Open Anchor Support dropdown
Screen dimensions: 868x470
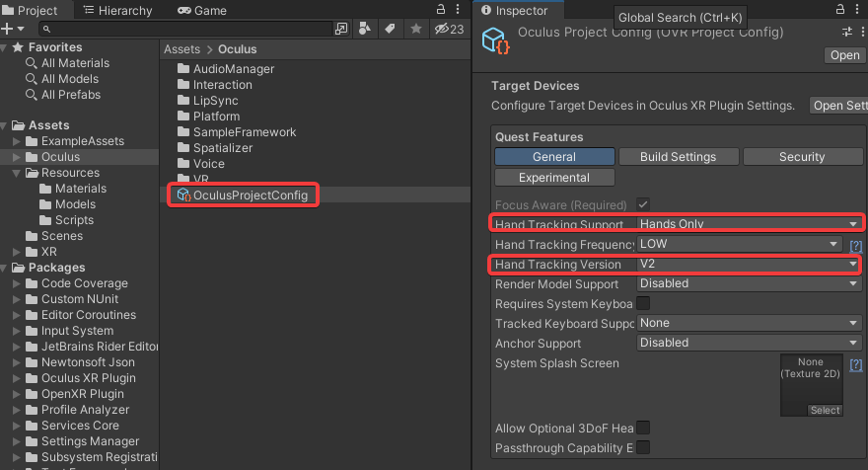coord(750,343)
